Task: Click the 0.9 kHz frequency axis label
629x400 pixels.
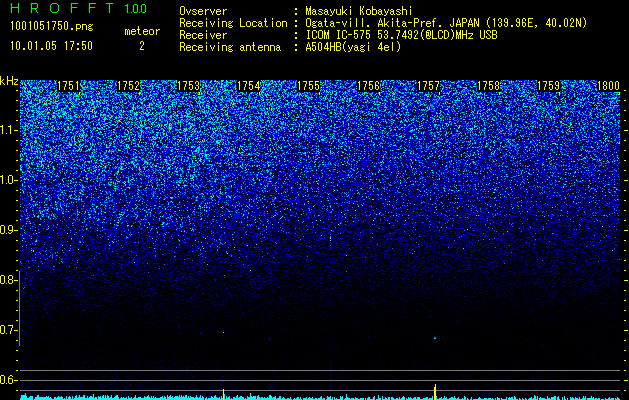Action: (9, 230)
